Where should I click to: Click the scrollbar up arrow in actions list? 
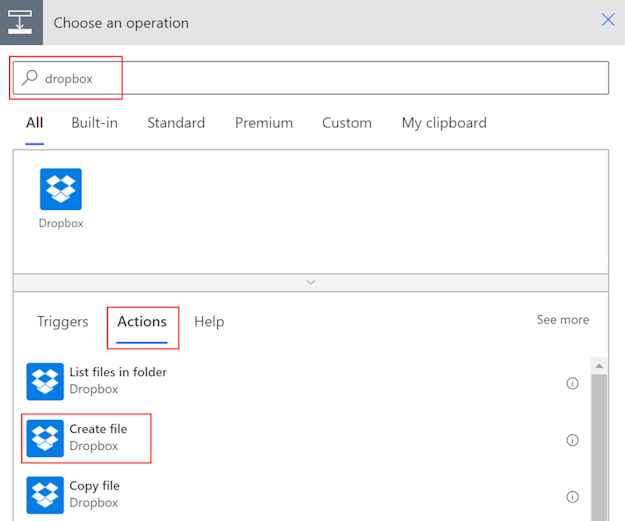pos(599,366)
